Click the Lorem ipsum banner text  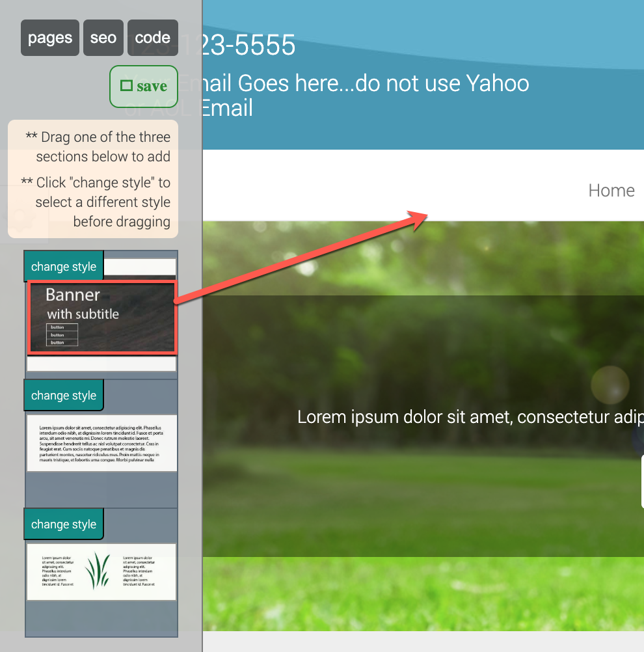(x=470, y=416)
